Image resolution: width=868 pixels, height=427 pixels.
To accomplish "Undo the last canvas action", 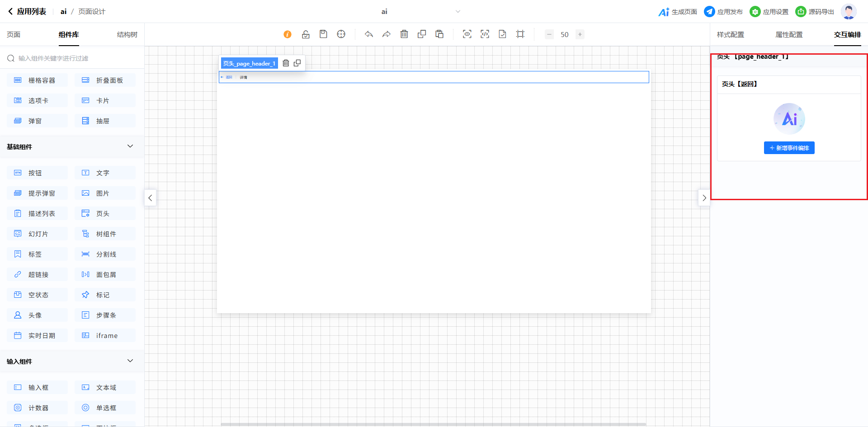I will click(369, 34).
